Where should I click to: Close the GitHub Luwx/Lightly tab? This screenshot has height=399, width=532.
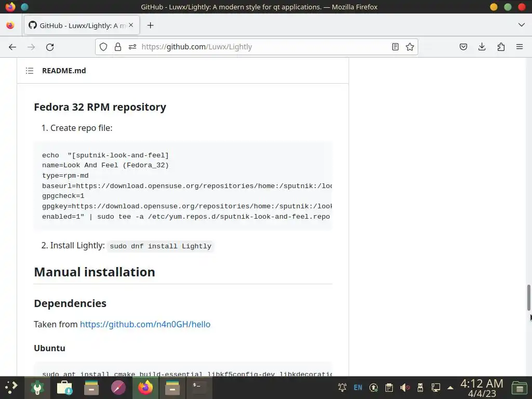click(x=131, y=25)
